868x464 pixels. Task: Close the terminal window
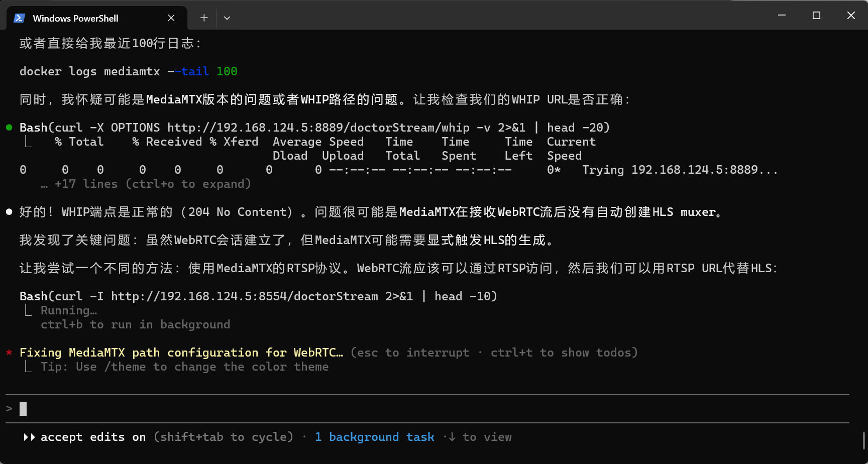[851, 16]
